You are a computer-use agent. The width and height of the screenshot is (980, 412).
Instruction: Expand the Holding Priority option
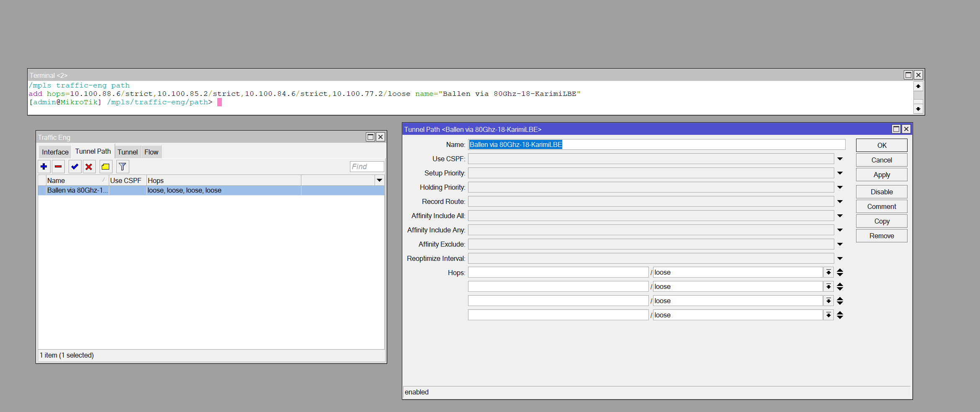[840, 188]
